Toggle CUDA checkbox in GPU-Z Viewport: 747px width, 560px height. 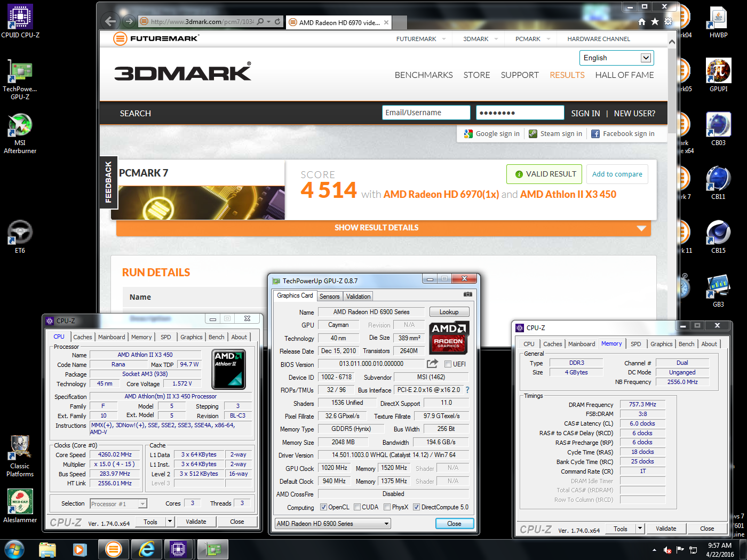point(357,507)
